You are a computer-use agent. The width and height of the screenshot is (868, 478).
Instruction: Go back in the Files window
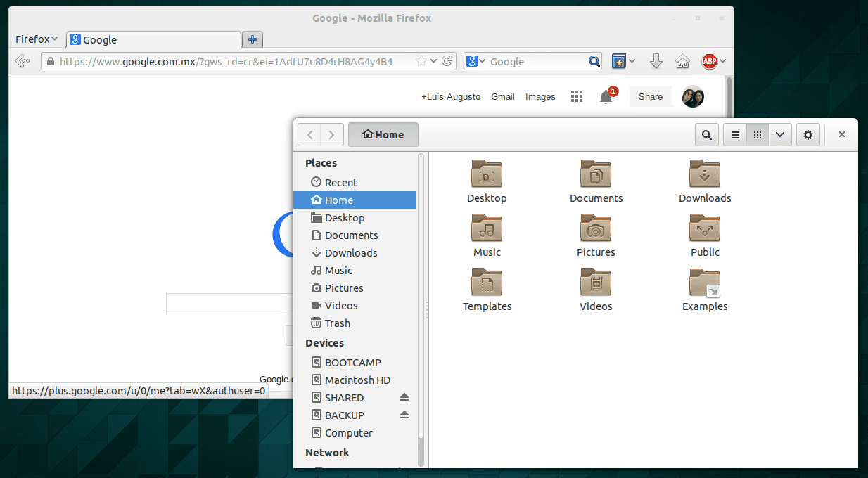[x=309, y=135]
